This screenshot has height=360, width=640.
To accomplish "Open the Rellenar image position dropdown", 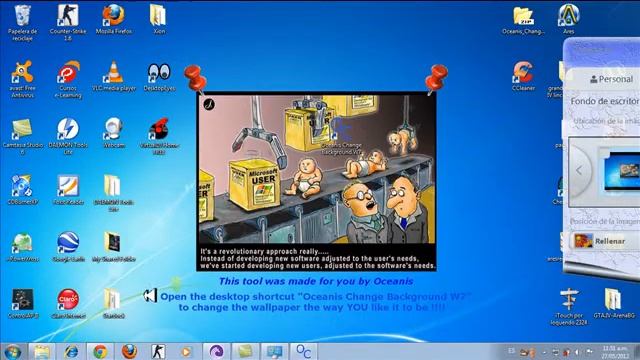I will pyautogui.click(x=605, y=241).
